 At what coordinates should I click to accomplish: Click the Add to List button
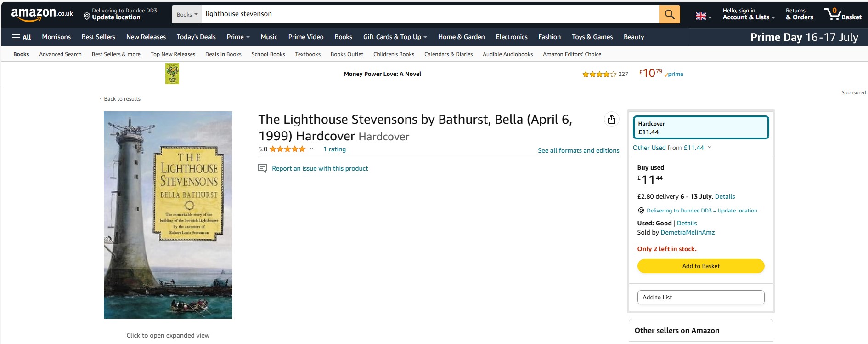[x=701, y=297]
